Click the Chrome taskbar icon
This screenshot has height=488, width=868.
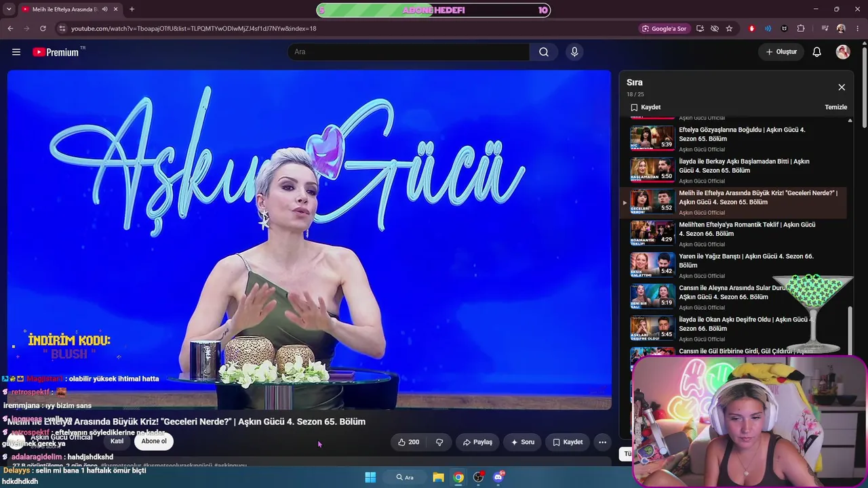458,477
